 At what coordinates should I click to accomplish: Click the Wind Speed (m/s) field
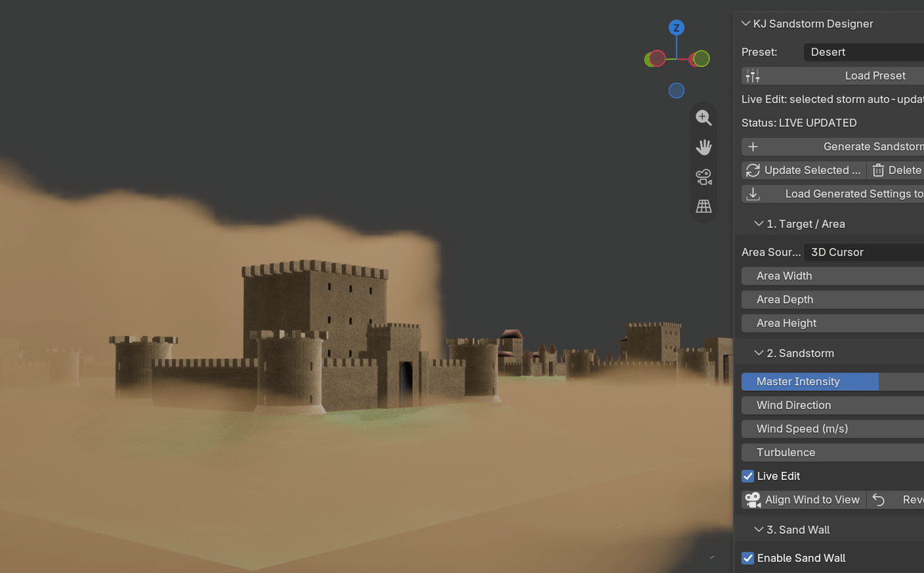tap(832, 429)
